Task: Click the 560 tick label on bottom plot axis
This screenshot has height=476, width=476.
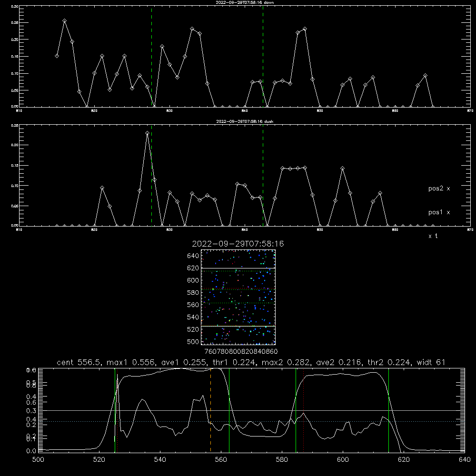Action: [221, 460]
